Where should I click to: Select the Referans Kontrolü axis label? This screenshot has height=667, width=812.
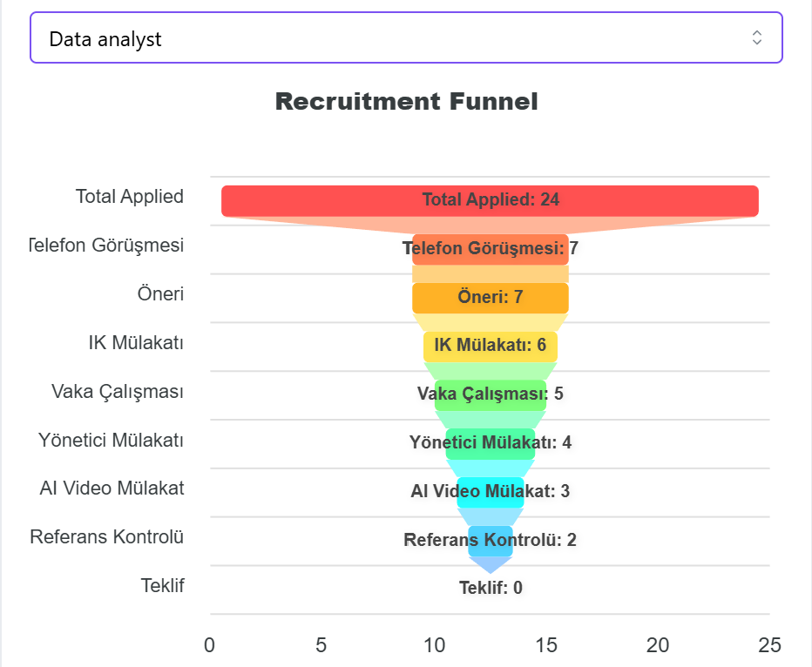107,537
